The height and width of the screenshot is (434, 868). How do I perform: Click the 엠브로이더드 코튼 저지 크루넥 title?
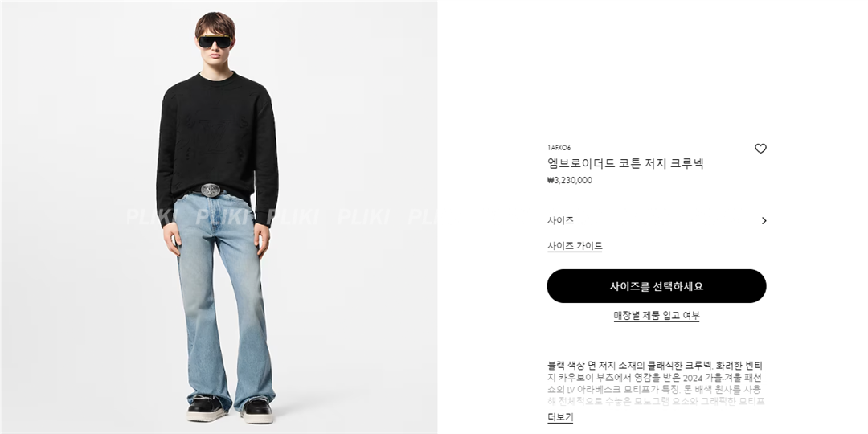[625, 163]
